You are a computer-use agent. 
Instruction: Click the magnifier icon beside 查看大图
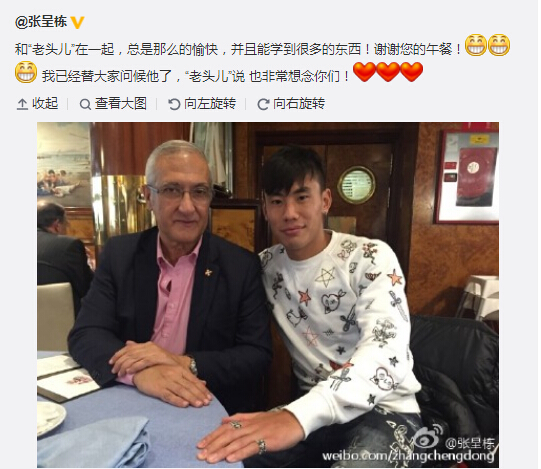tap(85, 104)
